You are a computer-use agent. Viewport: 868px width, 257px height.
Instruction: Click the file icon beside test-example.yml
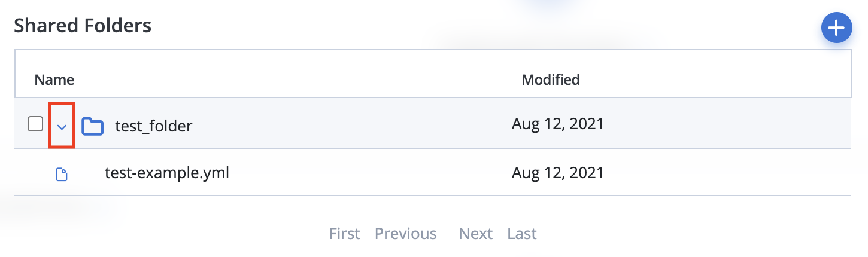62,175
